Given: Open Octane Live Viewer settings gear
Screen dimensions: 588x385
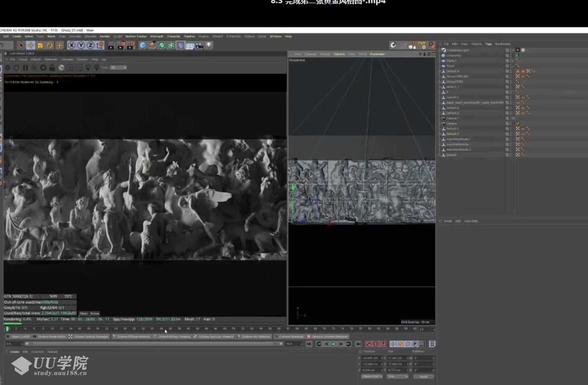Looking at the screenshot, I should (x=43, y=68).
